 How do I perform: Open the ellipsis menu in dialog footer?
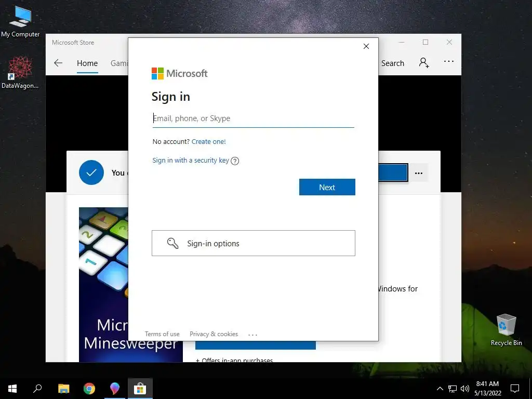coord(253,335)
